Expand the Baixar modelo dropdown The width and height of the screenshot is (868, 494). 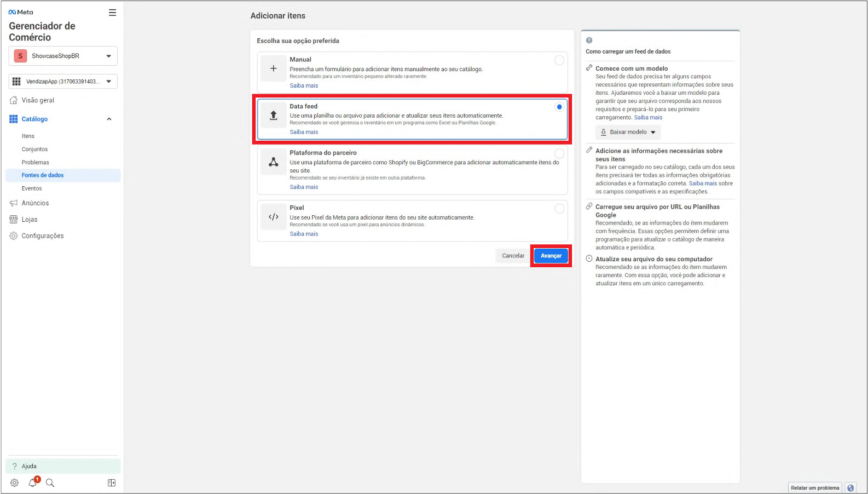click(628, 132)
